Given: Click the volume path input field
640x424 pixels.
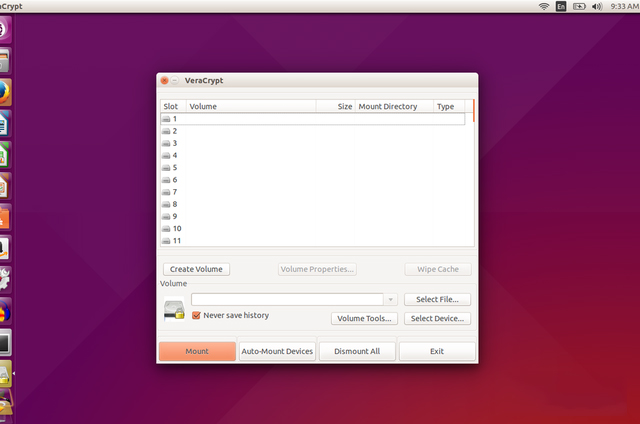Looking at the screenshot, I should pyautogui.click(x=287, y=300).
